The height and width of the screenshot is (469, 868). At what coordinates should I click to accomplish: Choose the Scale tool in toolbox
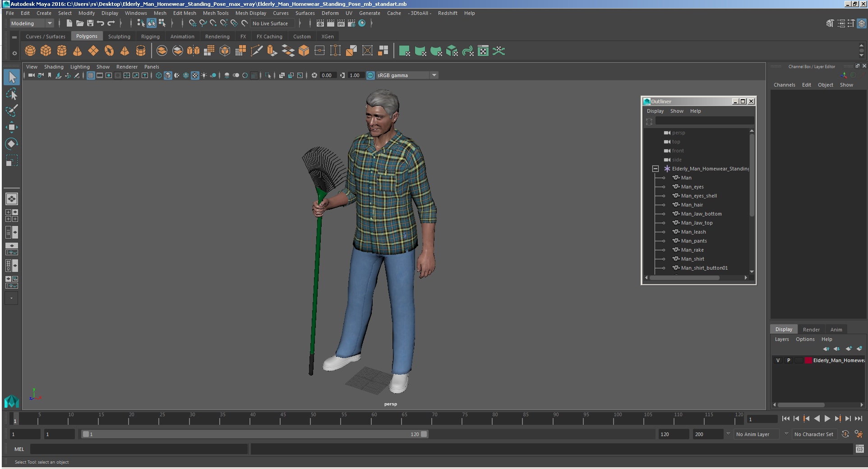click(12, 161)
